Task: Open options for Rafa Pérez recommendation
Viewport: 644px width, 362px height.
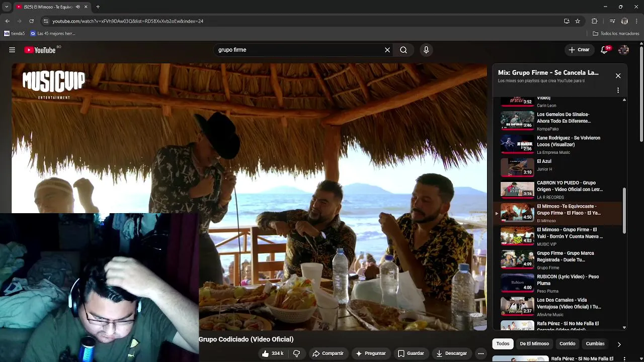Action: coord(624,359)
